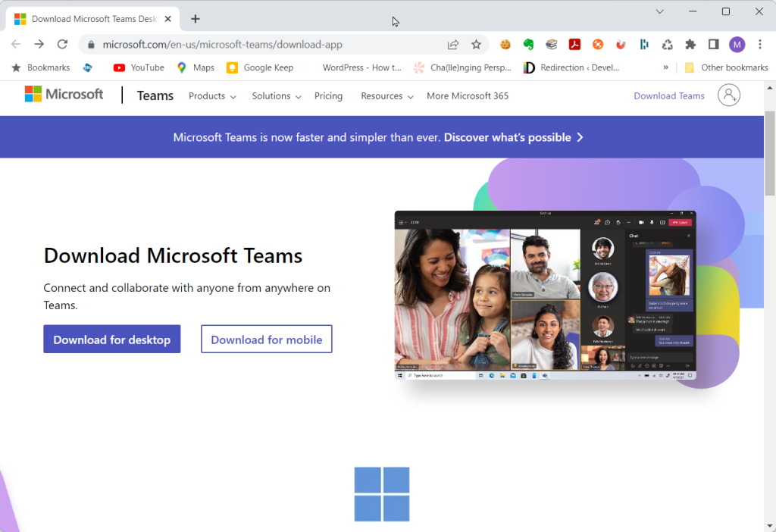Click the Teams meeting screenshot image

pos(546,296)
